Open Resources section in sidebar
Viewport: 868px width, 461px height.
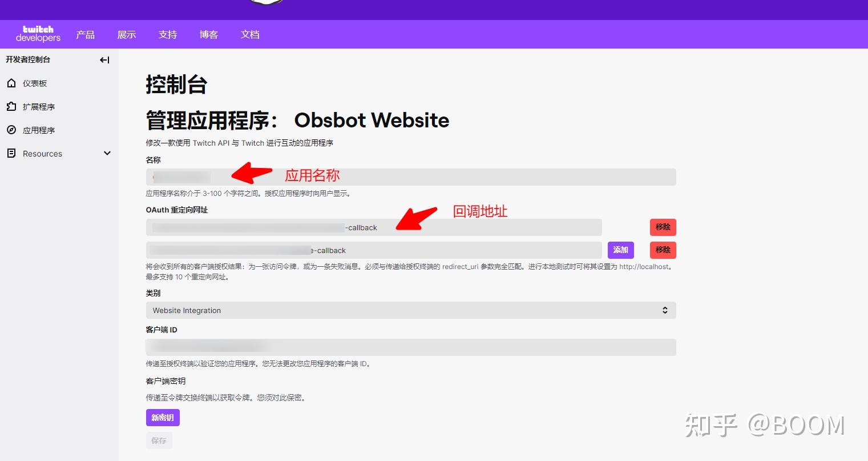pyautogui.click(x=42, y=154)
